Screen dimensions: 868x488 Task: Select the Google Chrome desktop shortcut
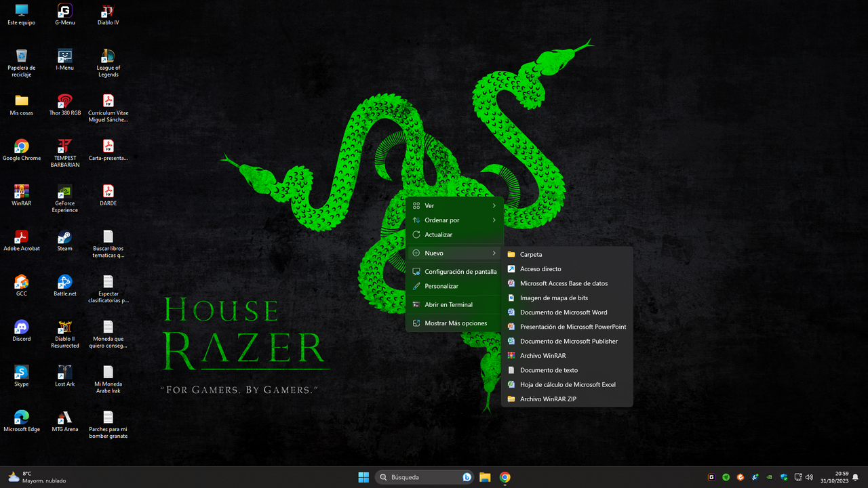pos(22,150)
